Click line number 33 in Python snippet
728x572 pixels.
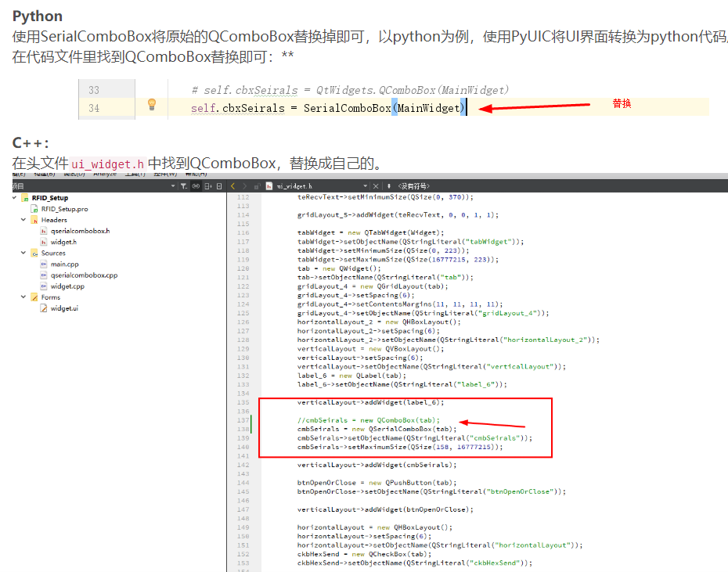click(94, 90)
